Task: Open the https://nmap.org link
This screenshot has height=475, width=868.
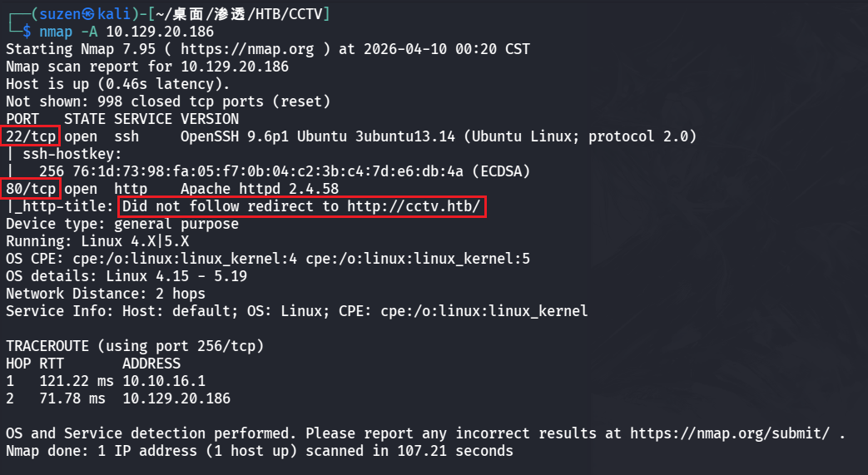Action: (248, 49)
